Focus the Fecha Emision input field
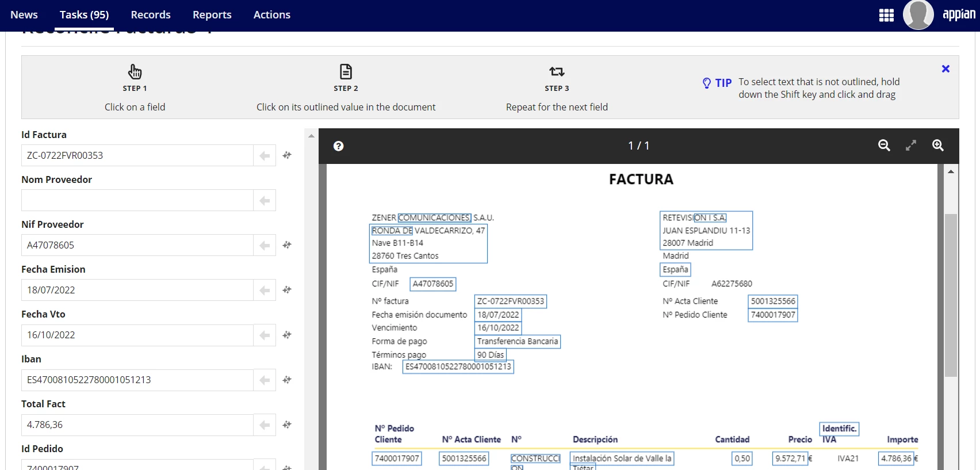 (x=137, y=290)
